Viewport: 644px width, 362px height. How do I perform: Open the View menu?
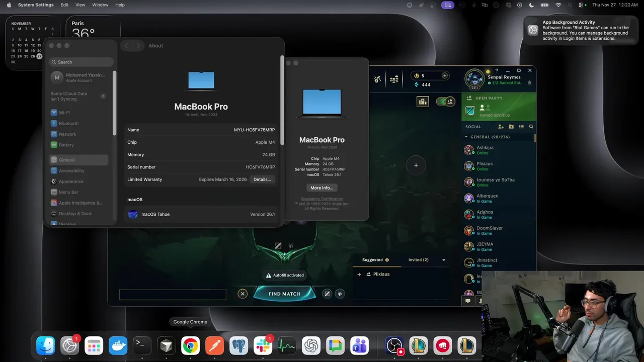80,5
